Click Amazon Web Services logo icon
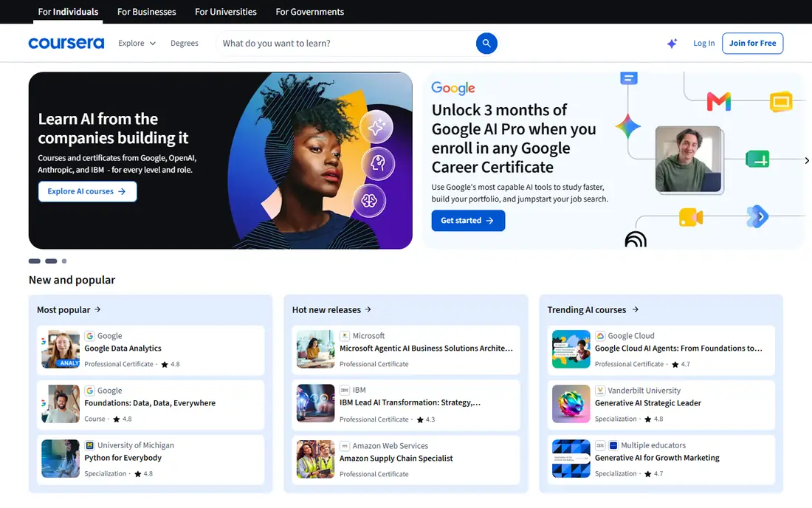Image resolution: width=812 pixels, height=508 pixels. pos(345,446)
